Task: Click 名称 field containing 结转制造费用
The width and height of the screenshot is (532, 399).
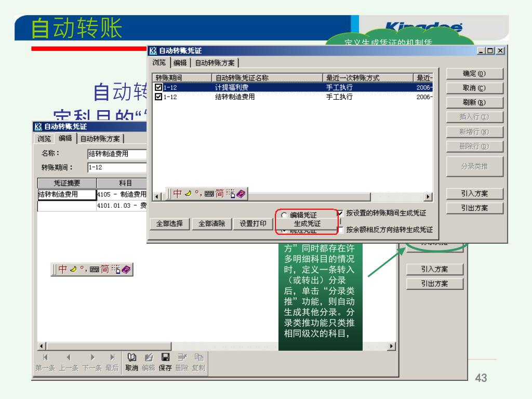Action: point(117,154)
